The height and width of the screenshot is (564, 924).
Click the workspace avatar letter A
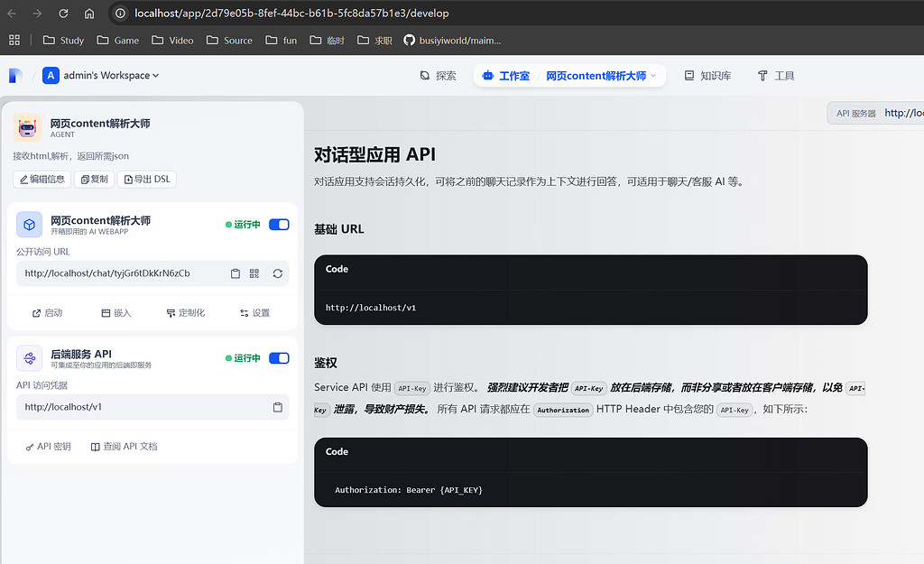coord(51,76)
